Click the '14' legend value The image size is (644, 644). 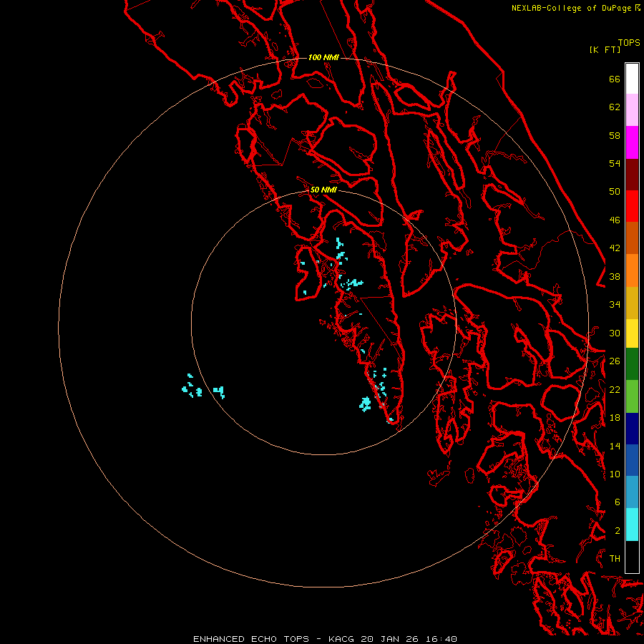[x=615, y=446]
